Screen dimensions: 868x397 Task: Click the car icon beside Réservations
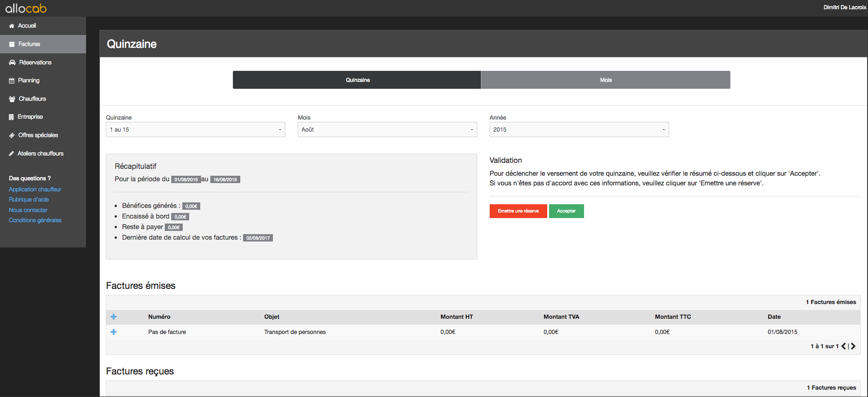(x=12, y=63)
